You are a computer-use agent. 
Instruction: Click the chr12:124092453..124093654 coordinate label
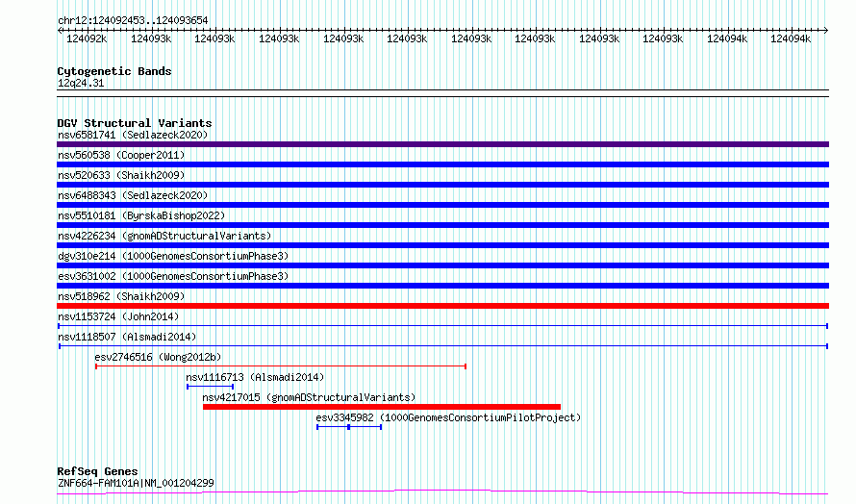tap(133, 21)
